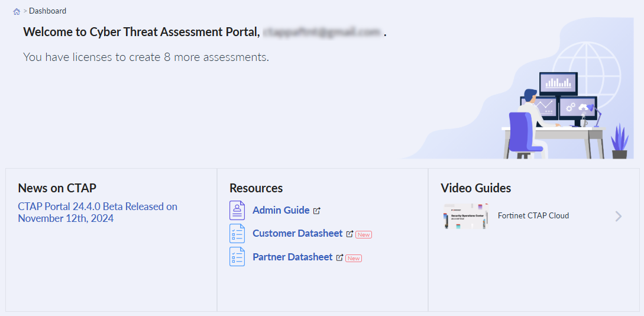Click external-link icon beside Partner Datasheet
The height and width of the screenshot is (316, 644).
click(339, 257)
